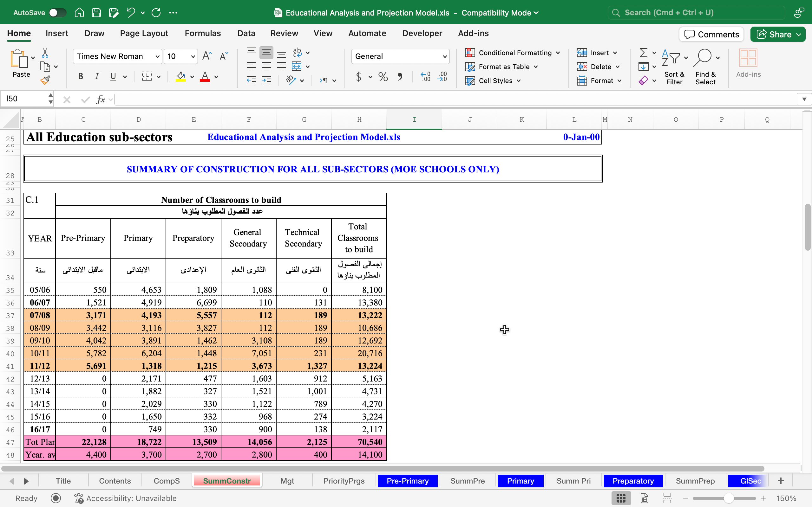
Task: Toggle Italic formatting
Action: click(x=97, y=76)
